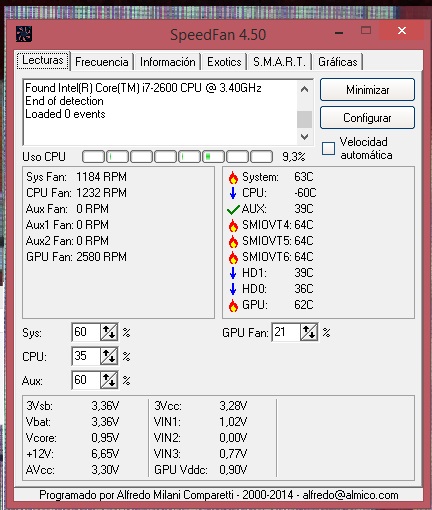Adjust the GPU Fan speed stepper arrows
The image size is (432, 510).
click(309, 332)
